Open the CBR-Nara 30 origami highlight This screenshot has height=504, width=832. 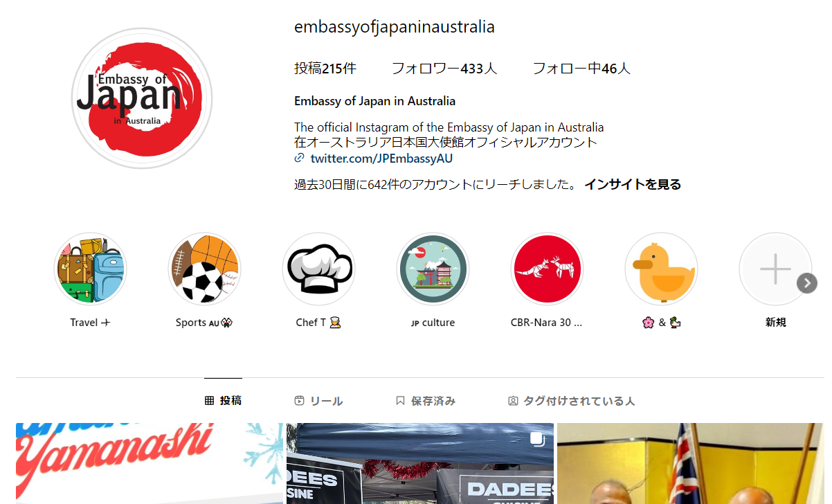(547, 269)
